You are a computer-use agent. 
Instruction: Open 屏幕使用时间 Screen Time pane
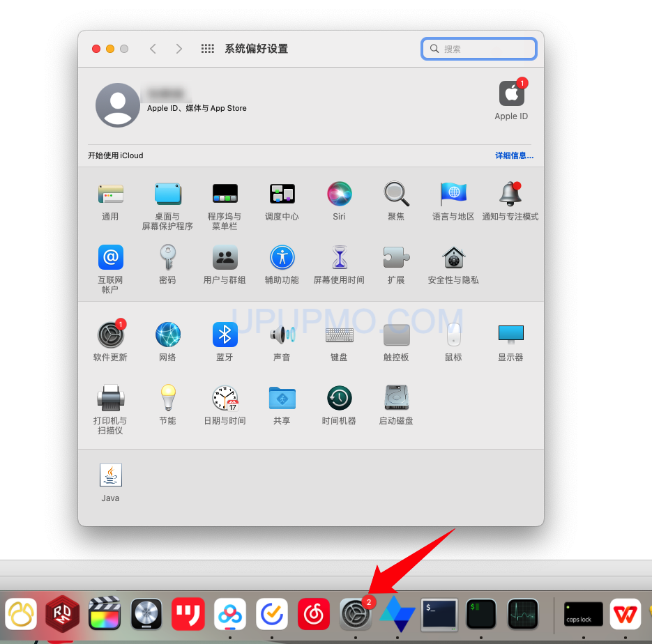[340, 257]
